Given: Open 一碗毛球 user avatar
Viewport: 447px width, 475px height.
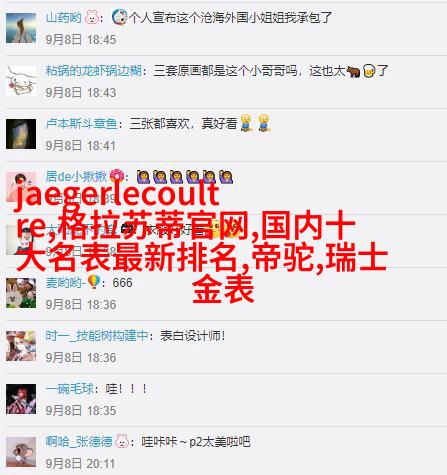Looking at the screenshot, I should pyautogui.click(x=21, y=399).
